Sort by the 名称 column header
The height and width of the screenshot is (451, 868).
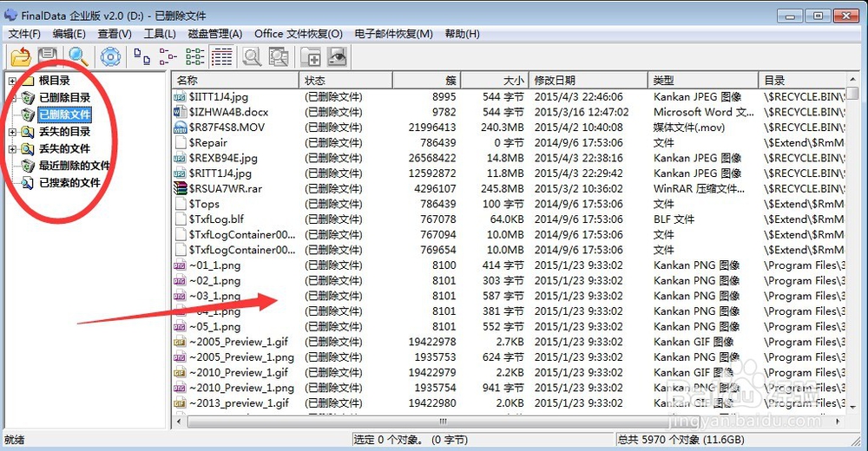(235, 81)
